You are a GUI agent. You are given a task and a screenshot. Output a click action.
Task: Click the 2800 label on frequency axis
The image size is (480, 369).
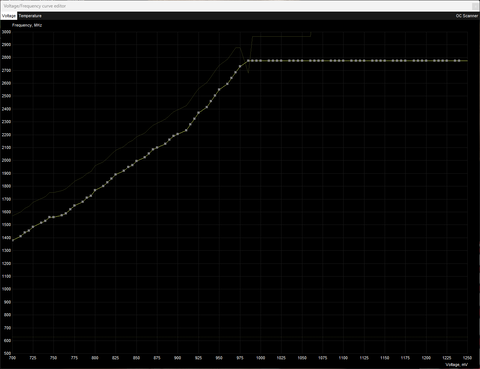[7, 58]
